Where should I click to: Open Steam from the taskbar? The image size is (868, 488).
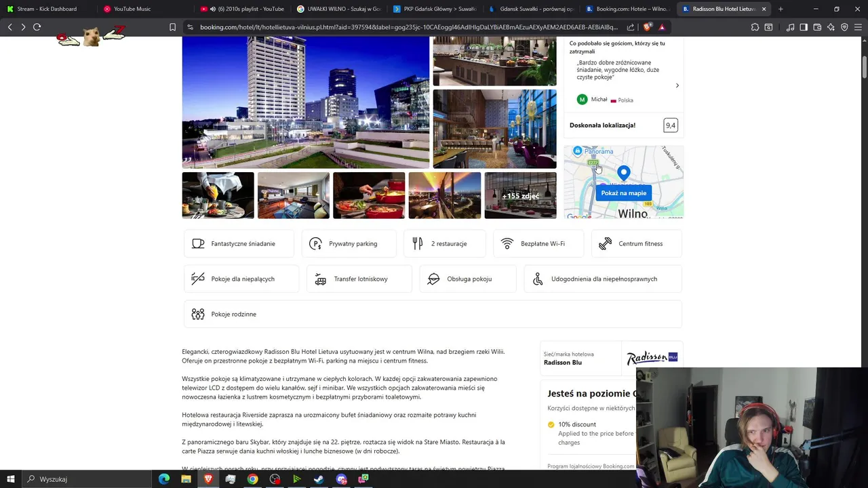[x=319, y=479]
